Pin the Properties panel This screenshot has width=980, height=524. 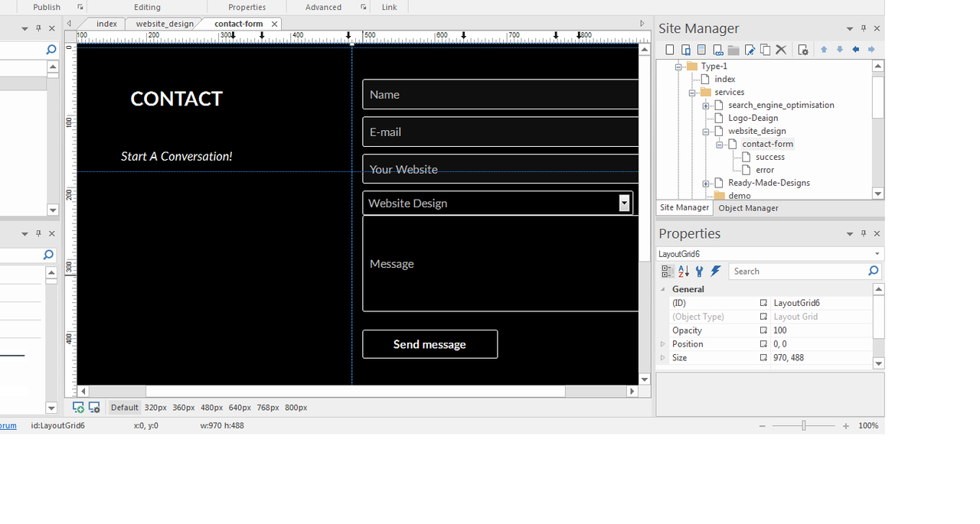point(864,233)
